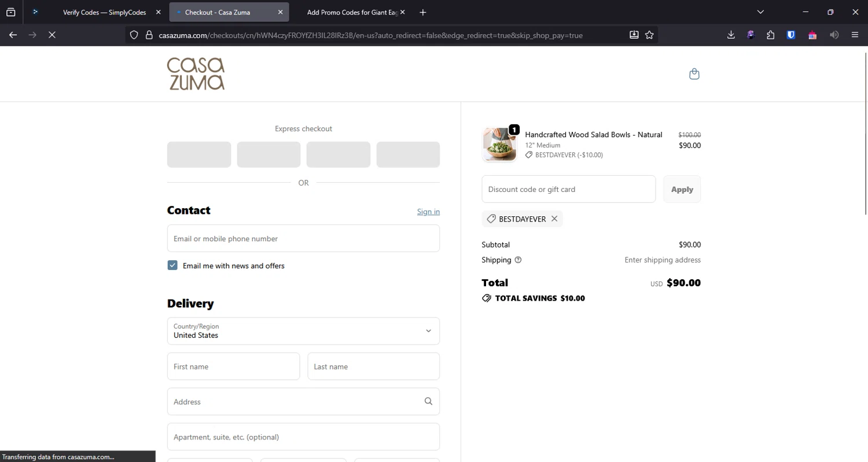The image size is (868, 462).
Task: Click the padlock site info icon
Action: [149, 35]
